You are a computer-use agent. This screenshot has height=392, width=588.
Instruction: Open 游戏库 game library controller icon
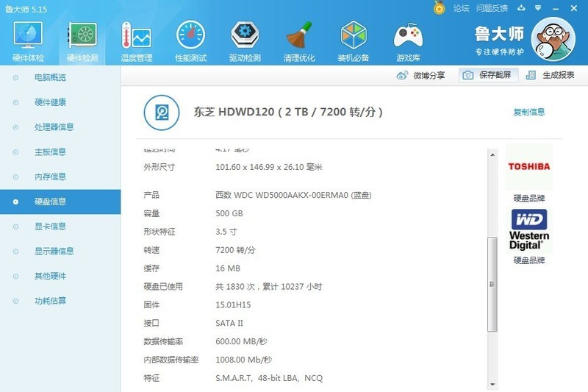click(408, 40)
